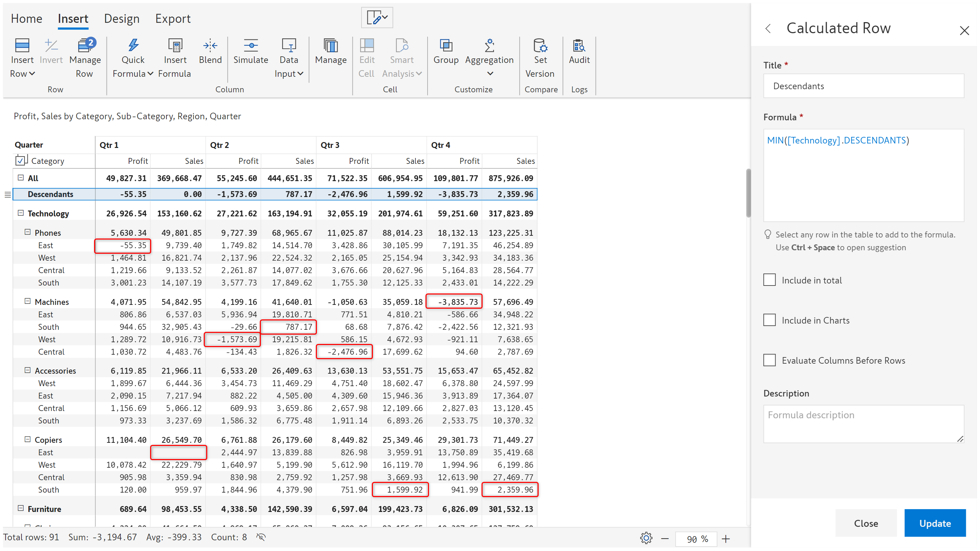Click the Blend column icon
This screenshot has width=980, height=551.
coord(210,46)
